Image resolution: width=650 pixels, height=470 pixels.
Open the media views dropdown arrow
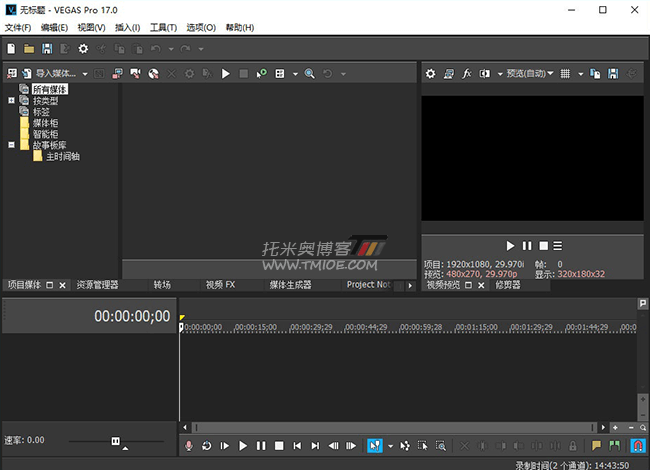[295, 74]
